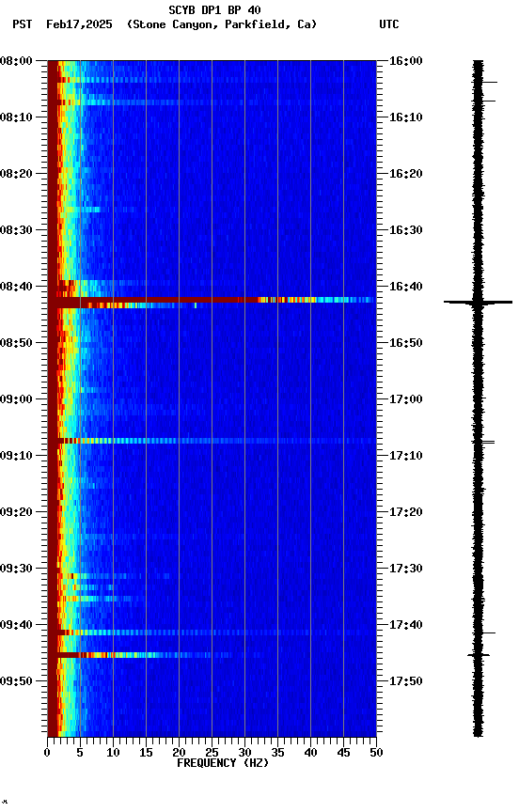Screen dimensions: 519x812
Task: Click "(Stone Canyon, Parkfield, Ca)" location text
Action: (222, 24)
